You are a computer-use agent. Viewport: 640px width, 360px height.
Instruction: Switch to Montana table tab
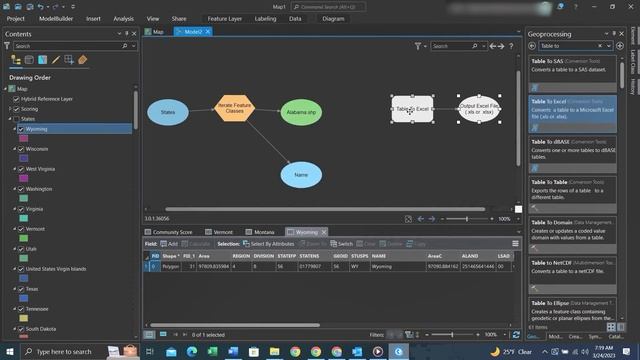point(260,232)
